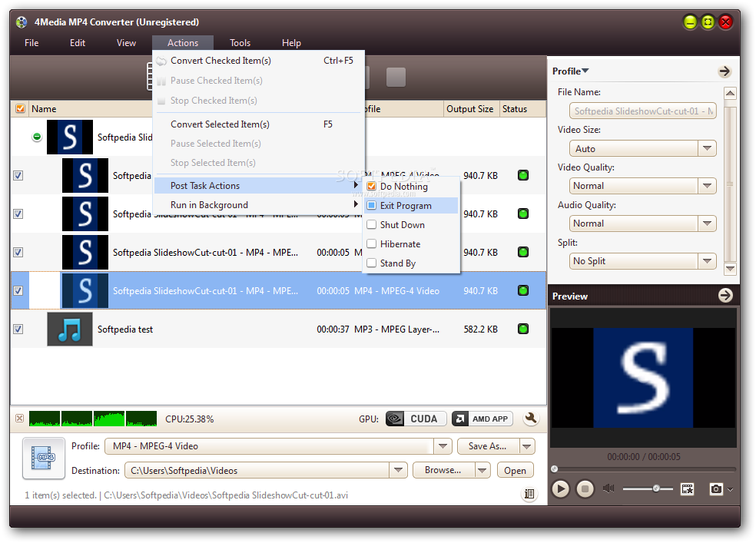Click the CUDA GPU acceleration button
Screen dimensions: 756x543
click(416, 419)
